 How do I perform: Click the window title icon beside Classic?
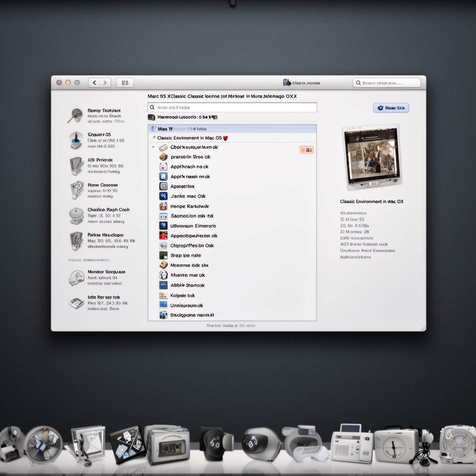pyautogui.click(x=287, y=82)
